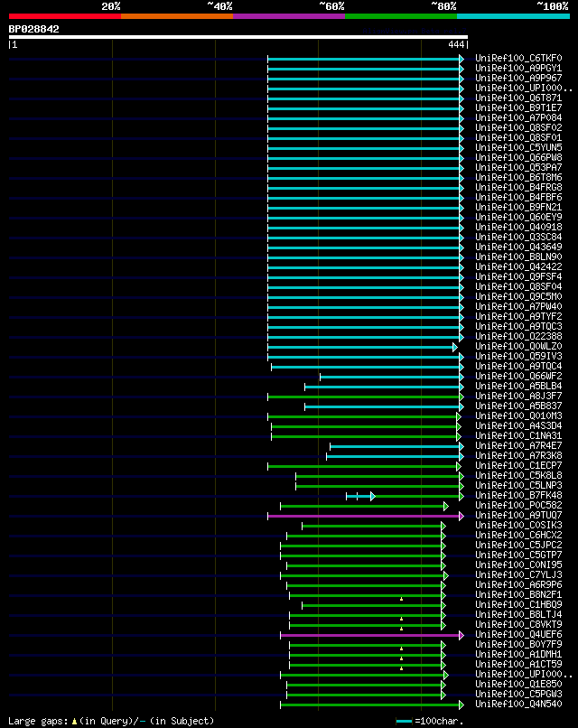
Task: Select the UniRef100_A4S3D4 label
Action: coord(518,426)
